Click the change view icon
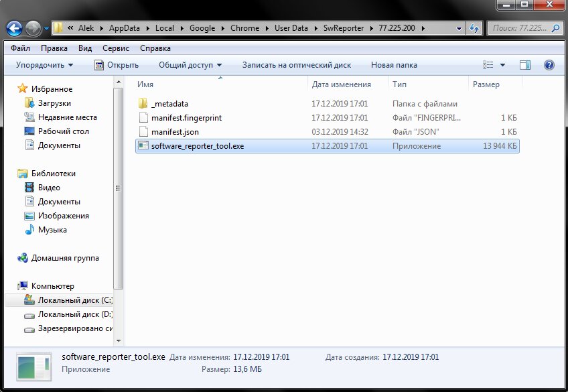The width and height of the screenshot is (568, 392). (x=488, y=65)
